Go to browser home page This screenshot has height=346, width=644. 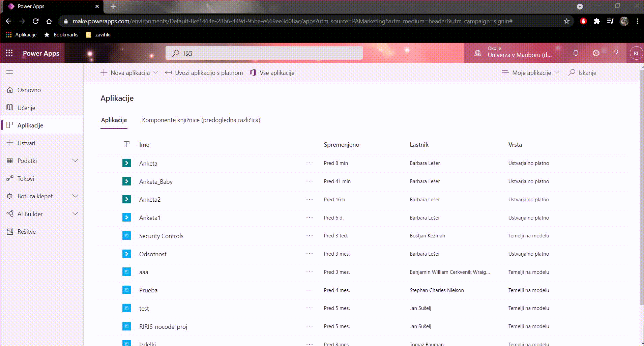coord(49,21)
